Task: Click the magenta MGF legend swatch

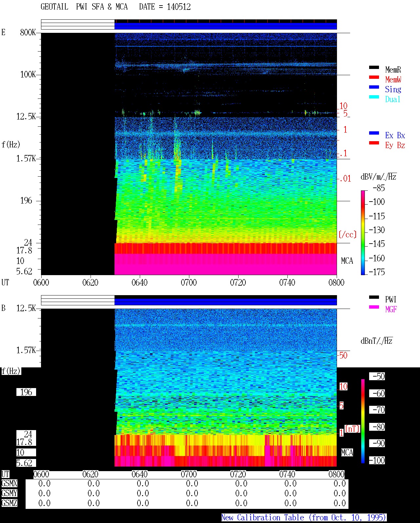Action: 374,307
